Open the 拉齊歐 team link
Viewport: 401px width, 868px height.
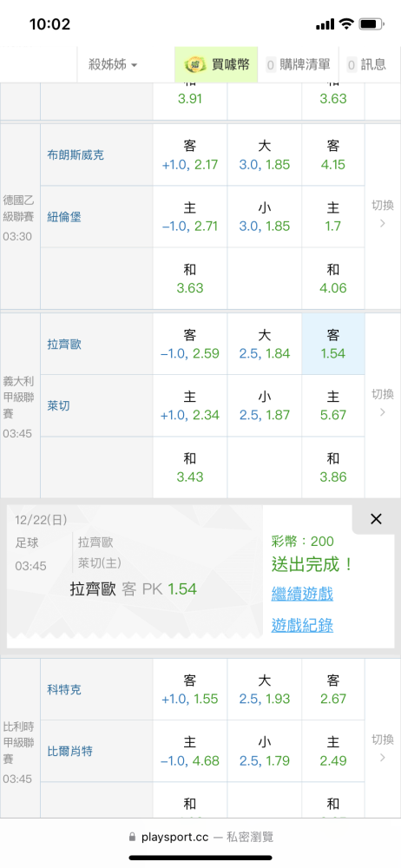click(64, 345)
